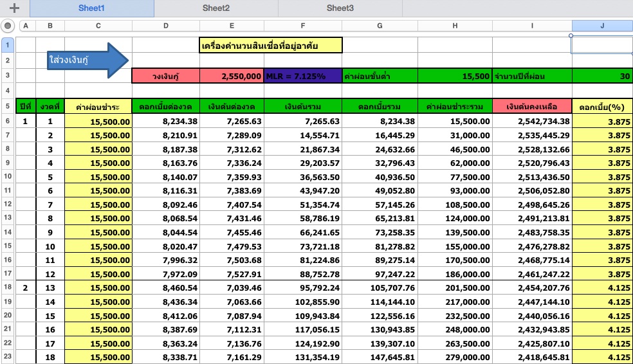Click the เงินต้นต่องวด header cell
The width and height of the screenshot is (633, 364).
pos(232,107)
